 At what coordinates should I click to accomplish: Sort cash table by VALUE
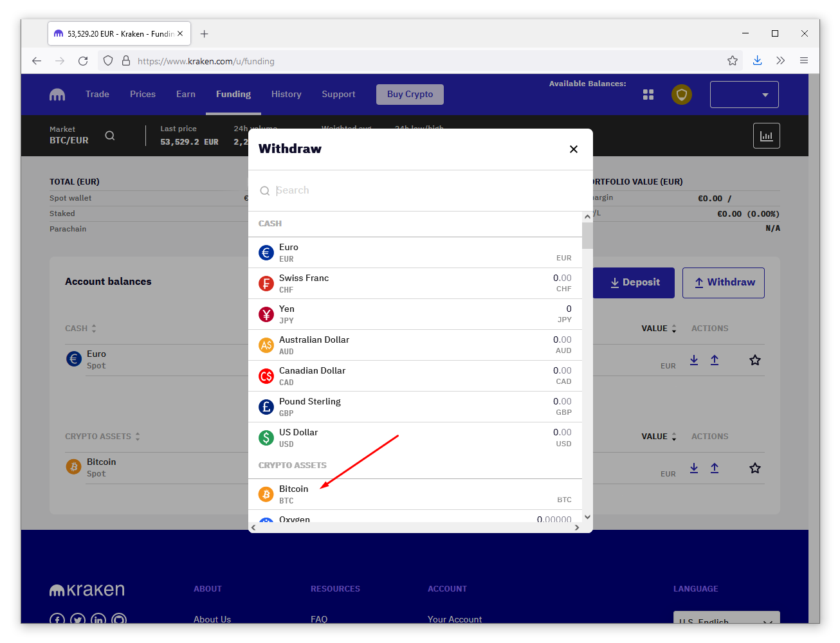(659, 329)
